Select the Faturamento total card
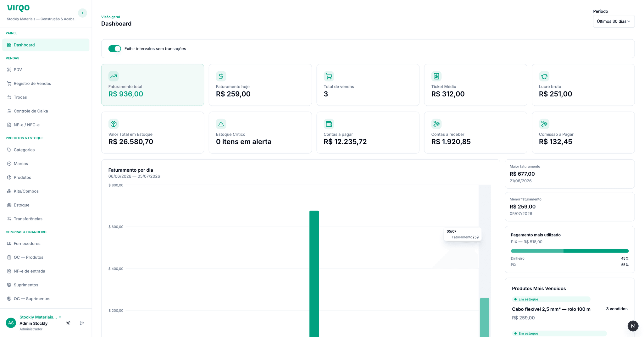644x337 pixels. [153, 85]
